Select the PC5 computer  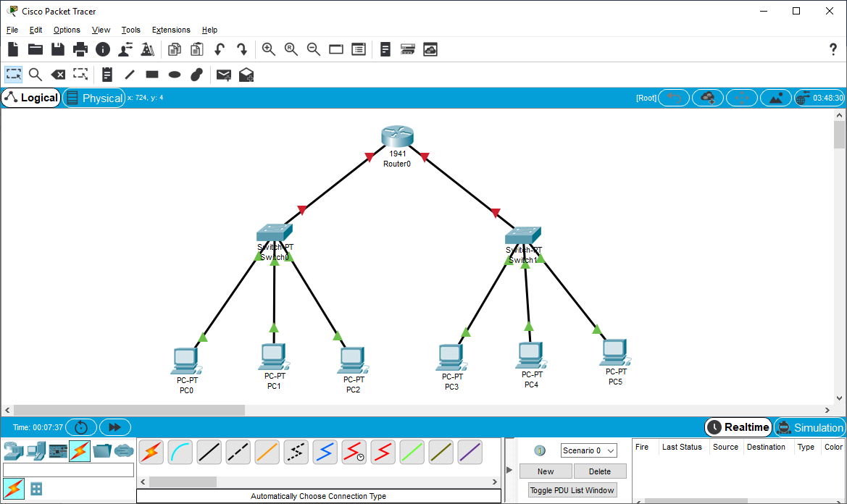point(615,353)
